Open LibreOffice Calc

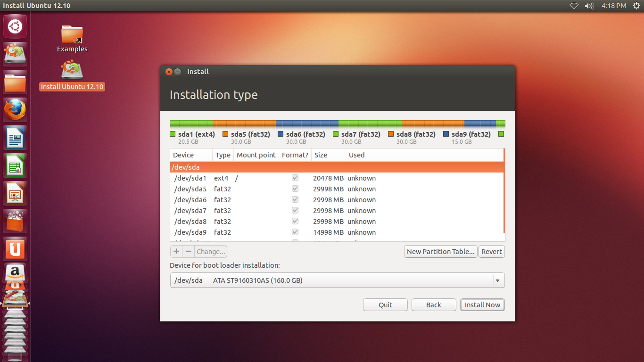(15, 165)
